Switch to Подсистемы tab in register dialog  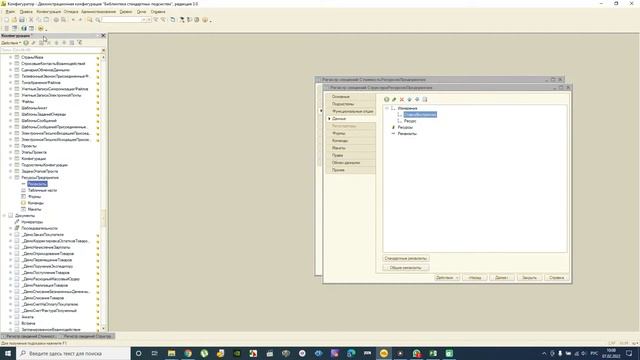tap(350, 104)
